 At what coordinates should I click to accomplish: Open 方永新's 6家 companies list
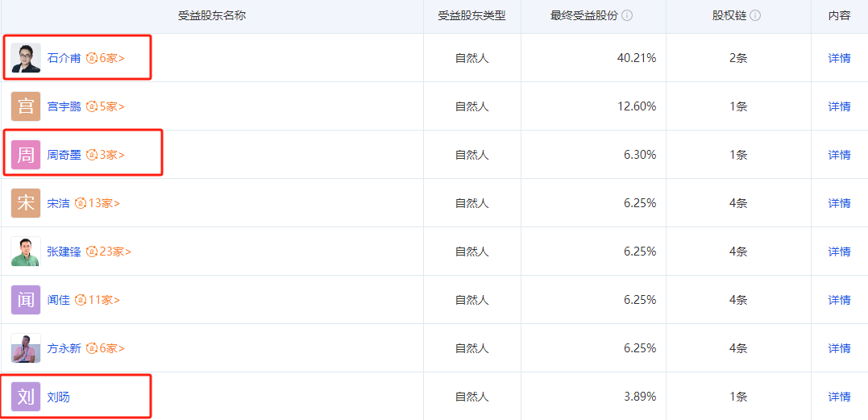point(106,348)
